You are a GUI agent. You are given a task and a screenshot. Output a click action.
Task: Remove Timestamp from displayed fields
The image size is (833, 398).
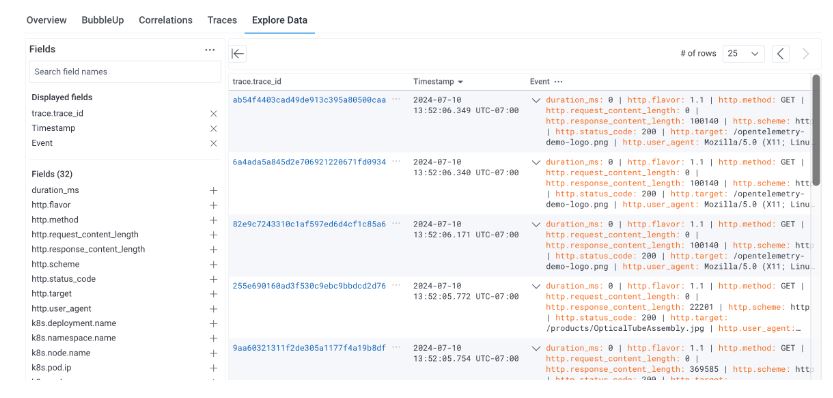pos(214,129)
